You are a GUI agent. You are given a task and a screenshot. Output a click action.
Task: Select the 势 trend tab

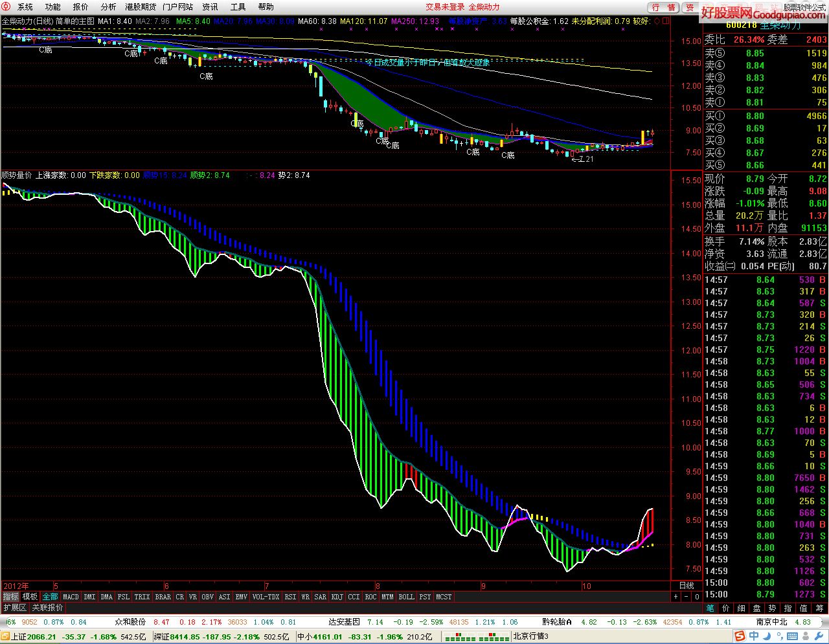(x=772, y=608)
